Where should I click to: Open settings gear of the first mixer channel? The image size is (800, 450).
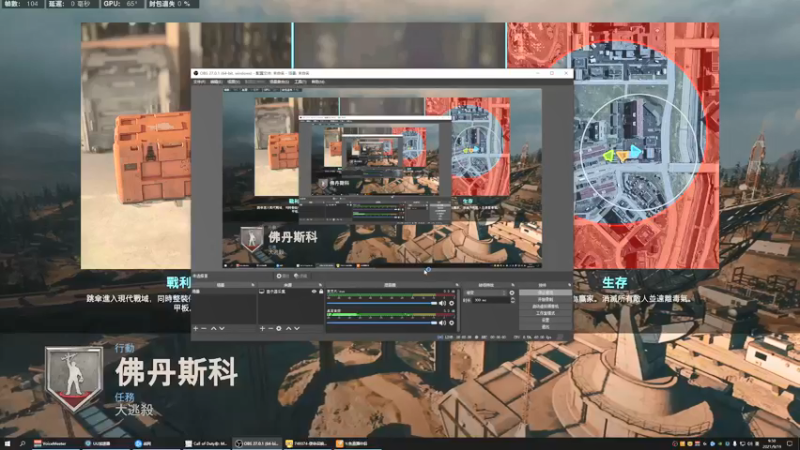pos(451,303)
